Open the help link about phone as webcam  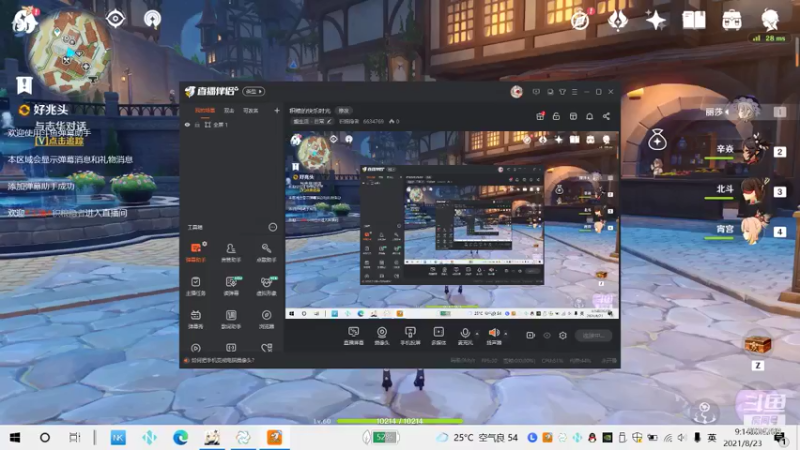(222, 360)
